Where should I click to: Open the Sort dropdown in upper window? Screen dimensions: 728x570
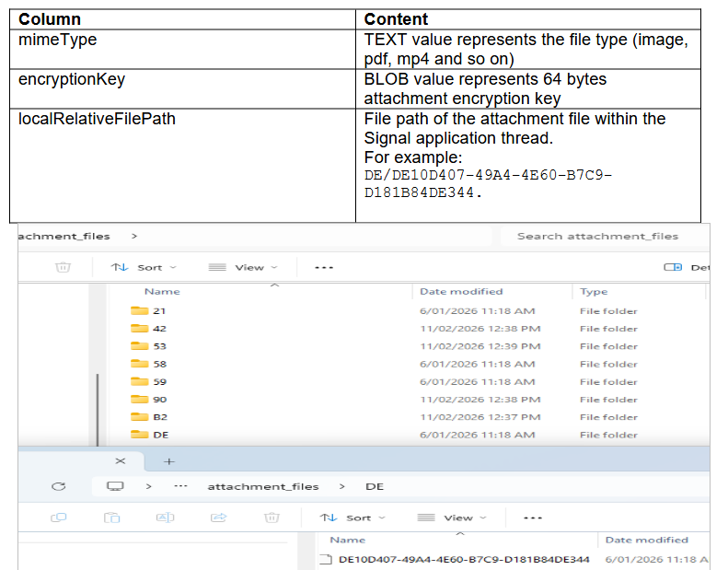tap(144, 267)
